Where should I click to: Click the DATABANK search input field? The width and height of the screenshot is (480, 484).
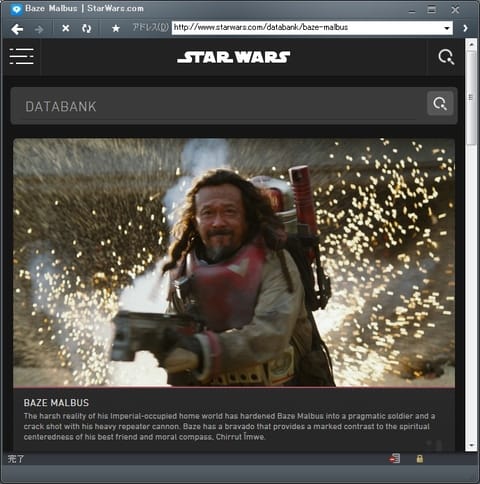pyautogui.click(x=218, y=106)
